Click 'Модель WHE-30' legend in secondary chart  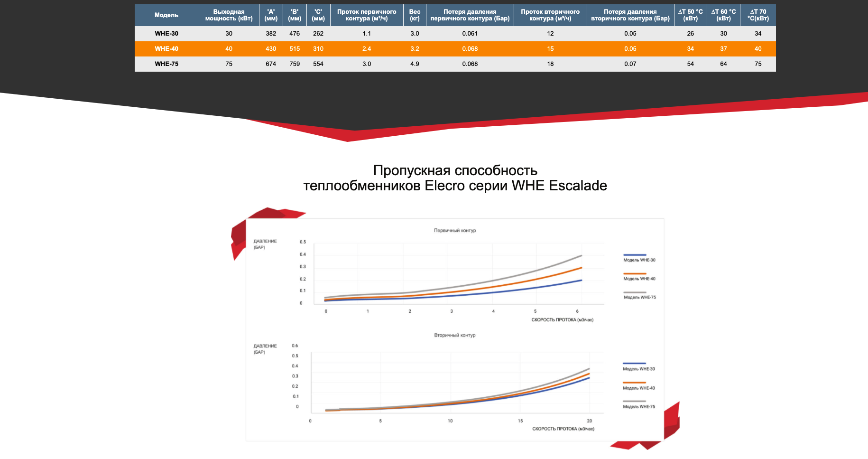638,366
